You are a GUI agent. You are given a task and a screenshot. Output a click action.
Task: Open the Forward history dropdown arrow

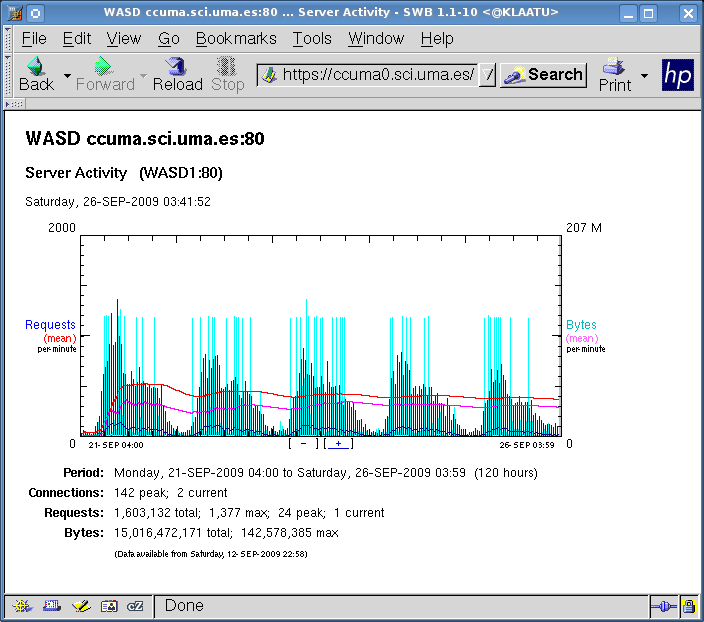[144, 75]
